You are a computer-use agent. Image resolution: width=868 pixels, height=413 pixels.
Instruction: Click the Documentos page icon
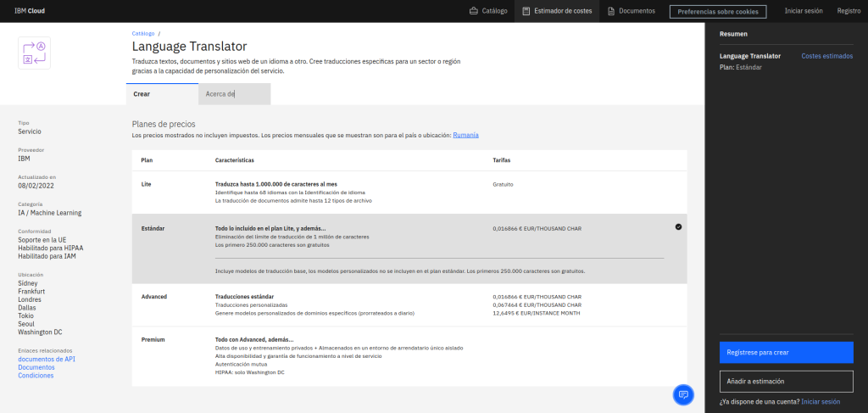611,10
